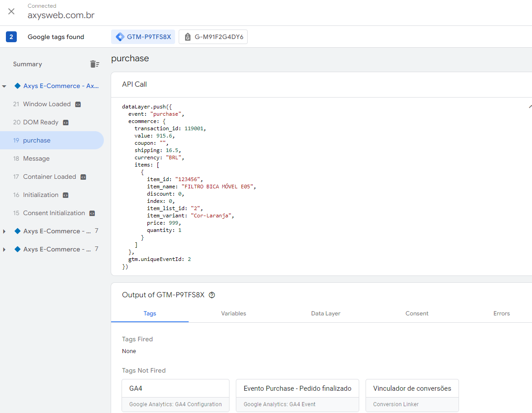This screenshot has height=413, width=532.
Task: Select event 17 Container Loaded
Action: pos(44,177)
